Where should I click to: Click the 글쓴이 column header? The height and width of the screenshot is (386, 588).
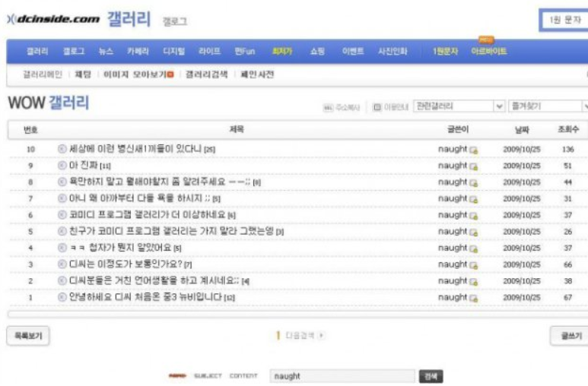coord(458,130)
